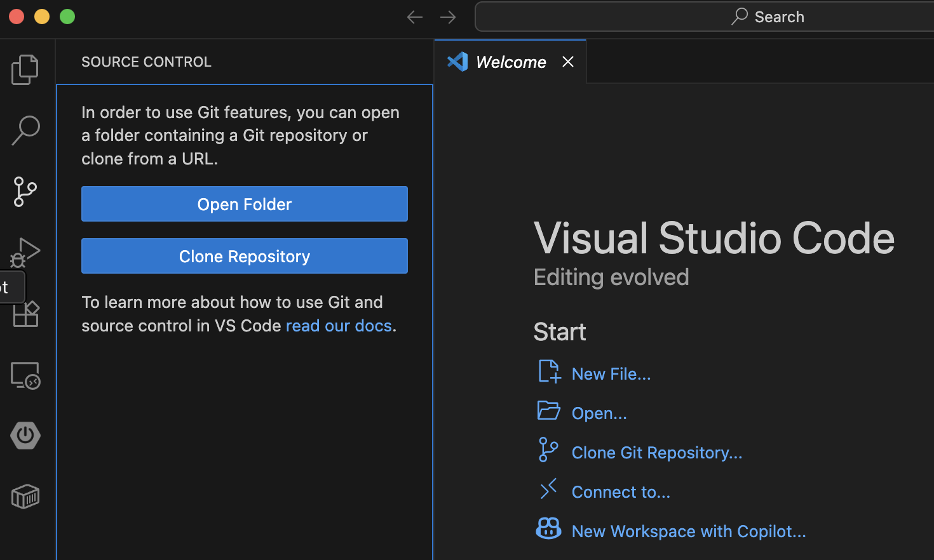Image resolution: width=934 pixels, height=560 pixels.
Task: Click the open folder icon beside Open...
Action: click(548, 411)
